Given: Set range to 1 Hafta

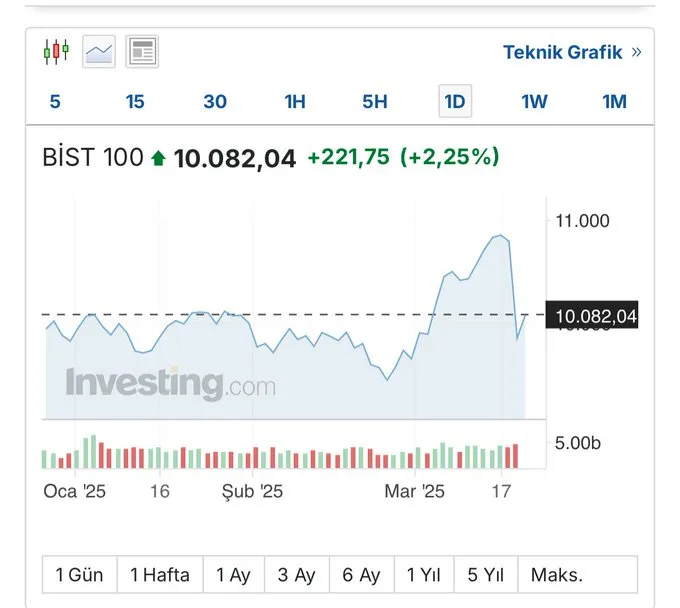Looking at the screenshot, I should pyautogui.click(x=160, y=575).
